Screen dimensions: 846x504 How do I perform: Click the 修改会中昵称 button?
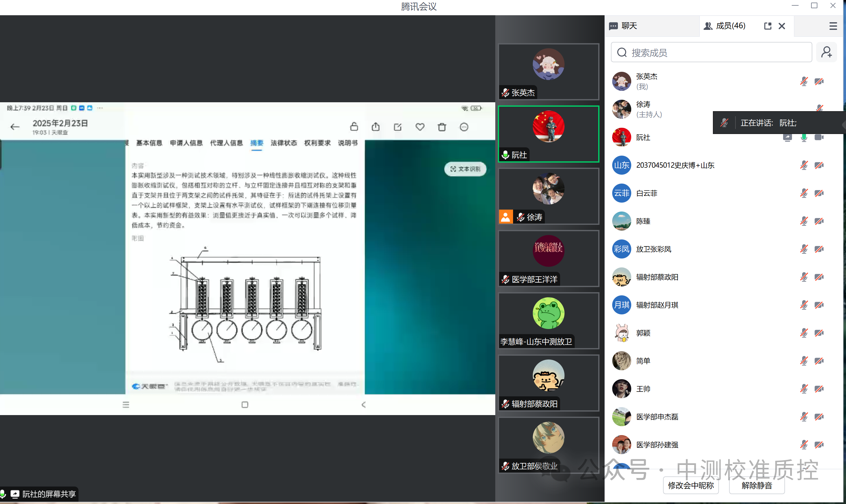pyautogui.click(x=690, y=486)
